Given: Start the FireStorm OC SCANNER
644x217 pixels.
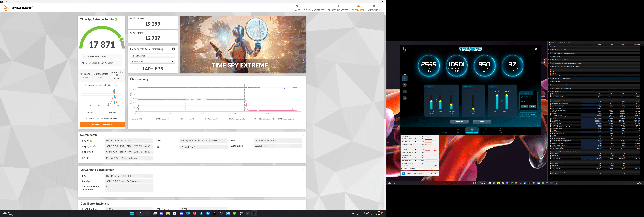Looking at the screenshot, I should [528, 115].
